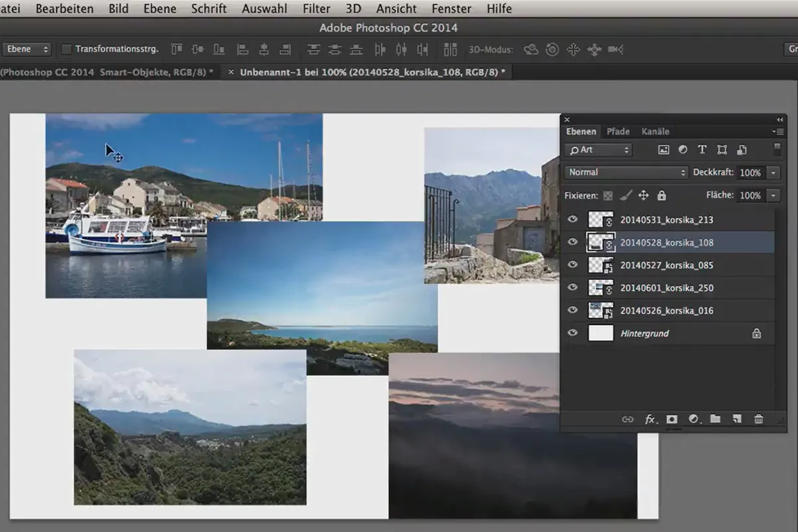Create new fill or adjustment layer
The image size is (798, 532).
tap(694, 419)
